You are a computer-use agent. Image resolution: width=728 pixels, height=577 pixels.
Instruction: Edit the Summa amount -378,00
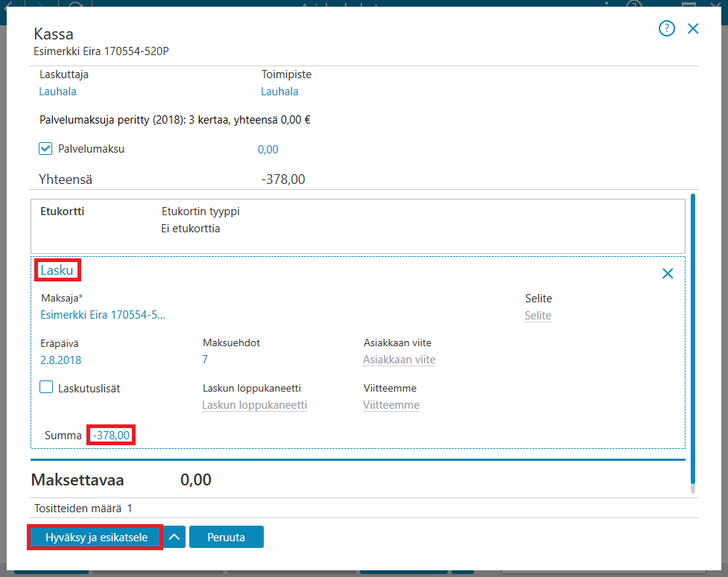click(x=111, y=435)
